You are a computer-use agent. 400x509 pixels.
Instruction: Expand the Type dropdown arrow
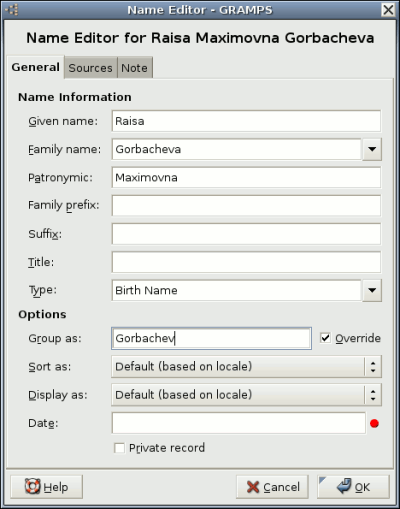[372, 290]
